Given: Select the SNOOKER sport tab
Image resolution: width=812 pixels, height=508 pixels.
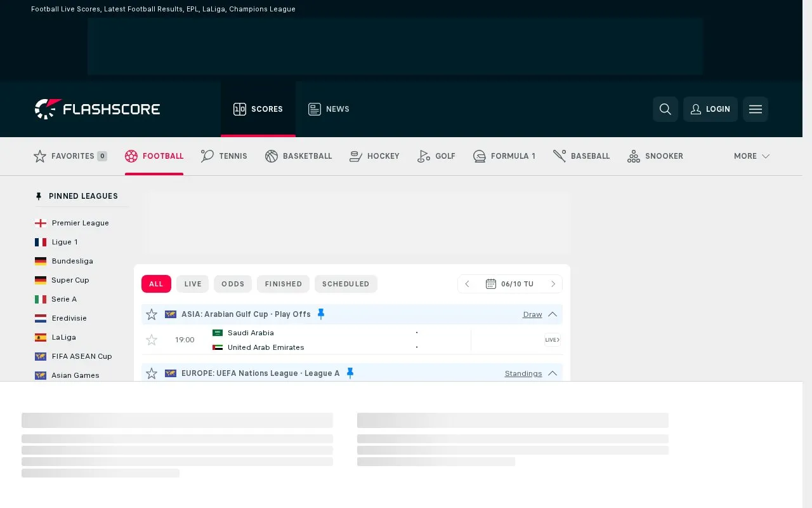Looking at the screenshot, I should pyautogui.click(x=655, y=156).
